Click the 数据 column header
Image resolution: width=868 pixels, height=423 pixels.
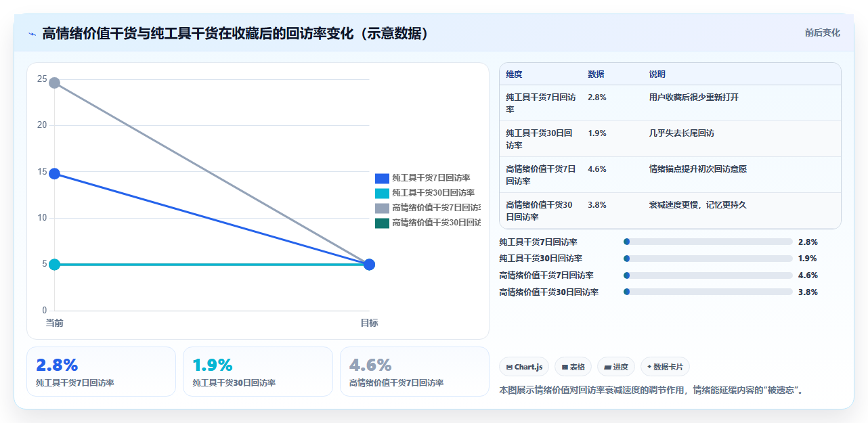coord(596,74)
